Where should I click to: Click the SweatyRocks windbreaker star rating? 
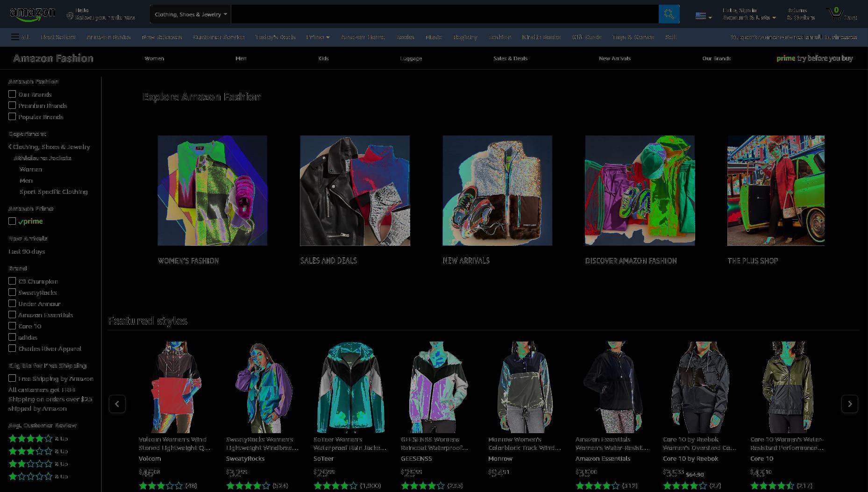point(248,485)
